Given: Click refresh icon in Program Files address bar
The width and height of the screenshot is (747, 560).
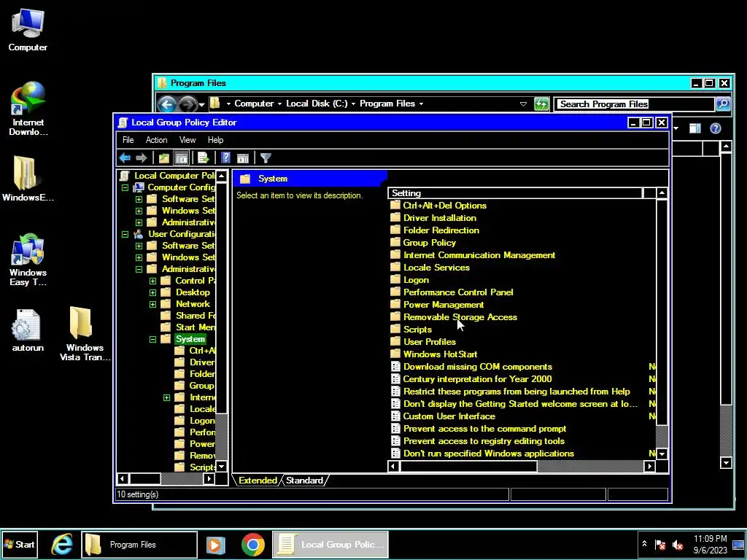Looking at the screenshot, I should (541, 104).
